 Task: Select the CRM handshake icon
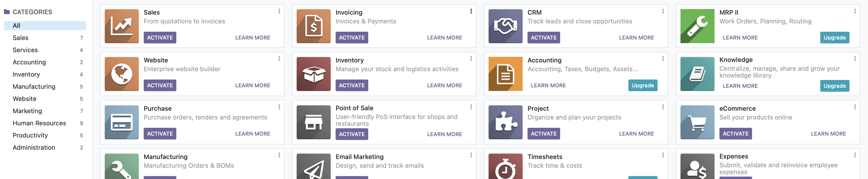click(505, 26)
